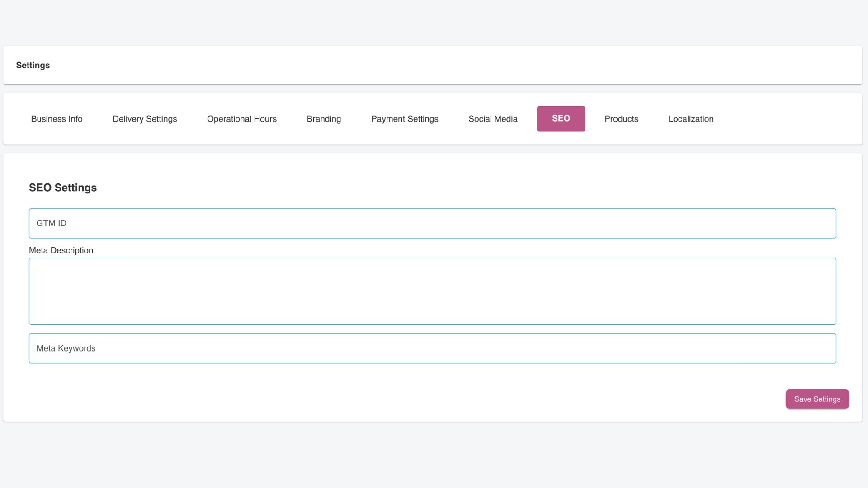Screen dimensions: 868x488
Task: Click the Meta Description label text
Action: [x=61, y=250]
